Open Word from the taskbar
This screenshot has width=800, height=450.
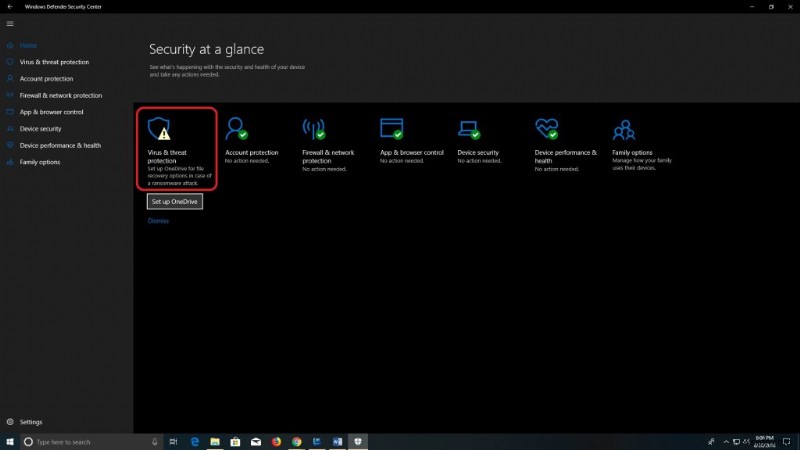[x=337, y=442]
